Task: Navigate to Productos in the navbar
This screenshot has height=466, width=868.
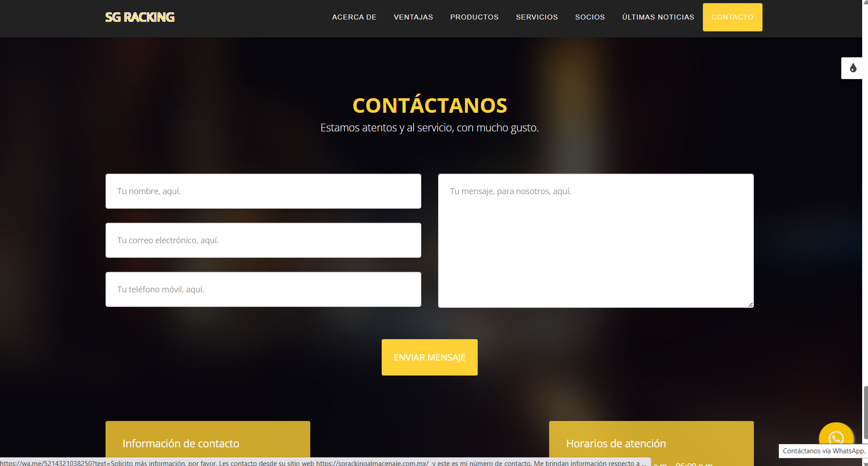Action: point(474,17)
